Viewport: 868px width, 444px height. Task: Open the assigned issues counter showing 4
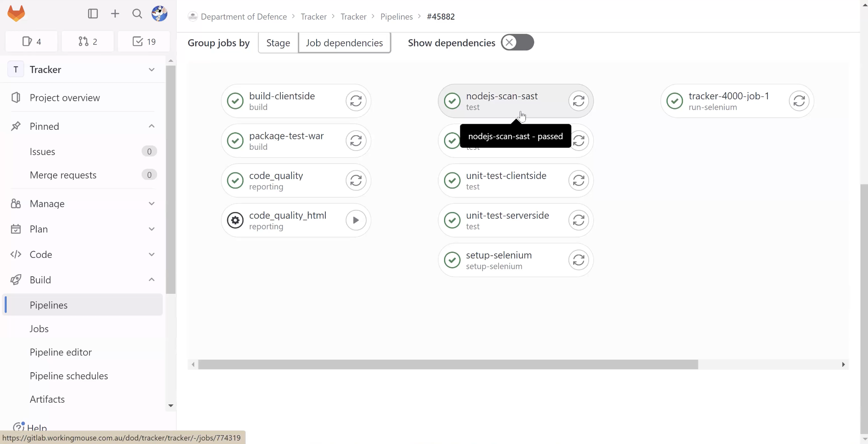[30, 41]
